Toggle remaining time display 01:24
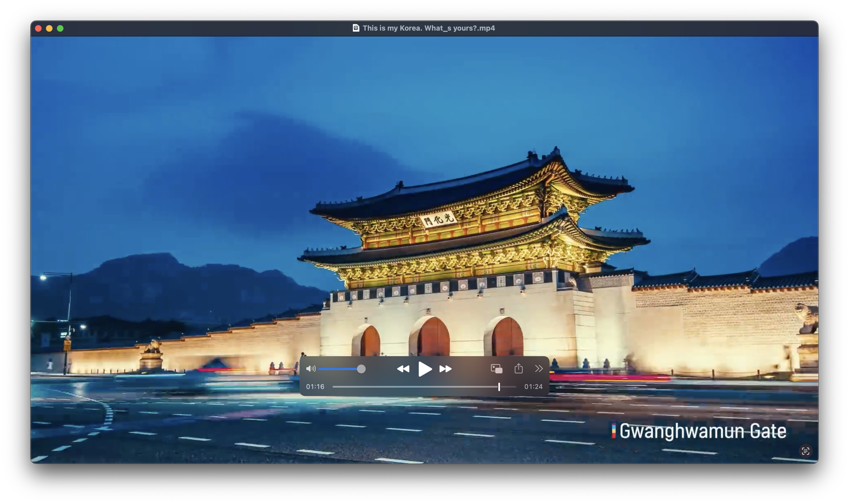This screenshot has width=849, height=504. tap(533, 387)
